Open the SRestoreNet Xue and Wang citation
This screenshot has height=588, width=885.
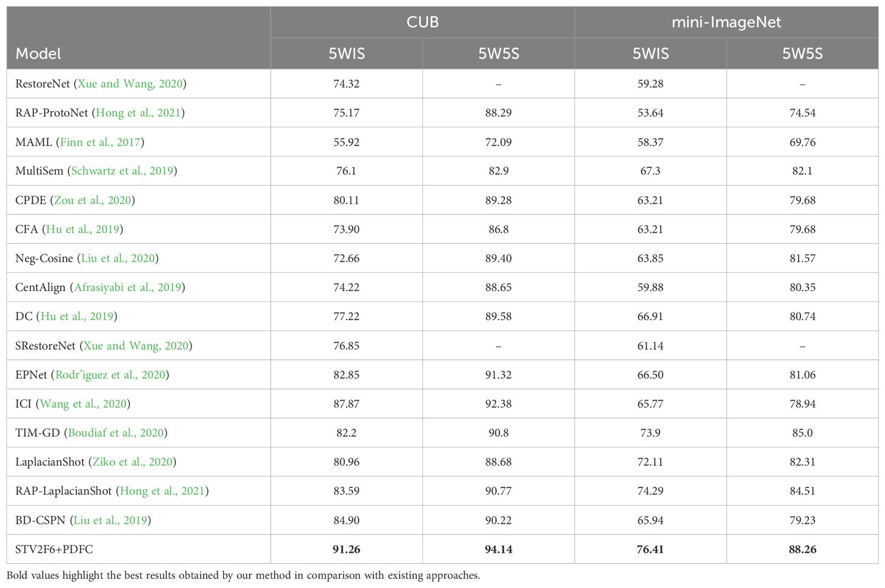tap(136, 346)
